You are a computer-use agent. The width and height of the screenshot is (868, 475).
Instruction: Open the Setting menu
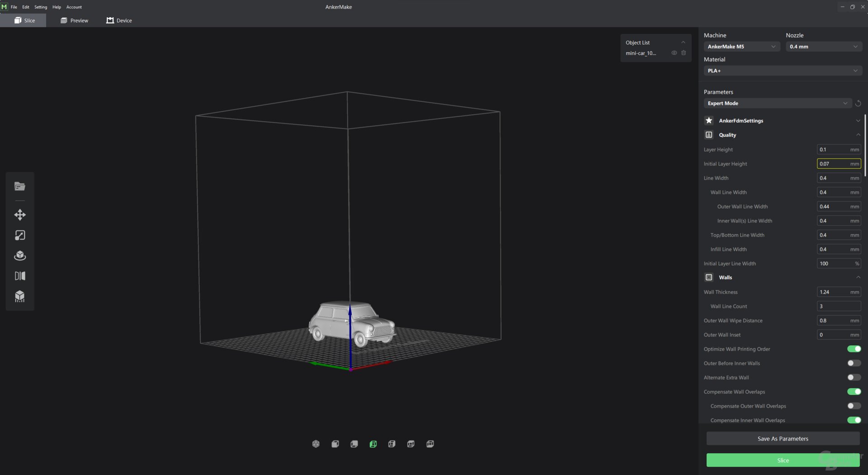point(41,7)
